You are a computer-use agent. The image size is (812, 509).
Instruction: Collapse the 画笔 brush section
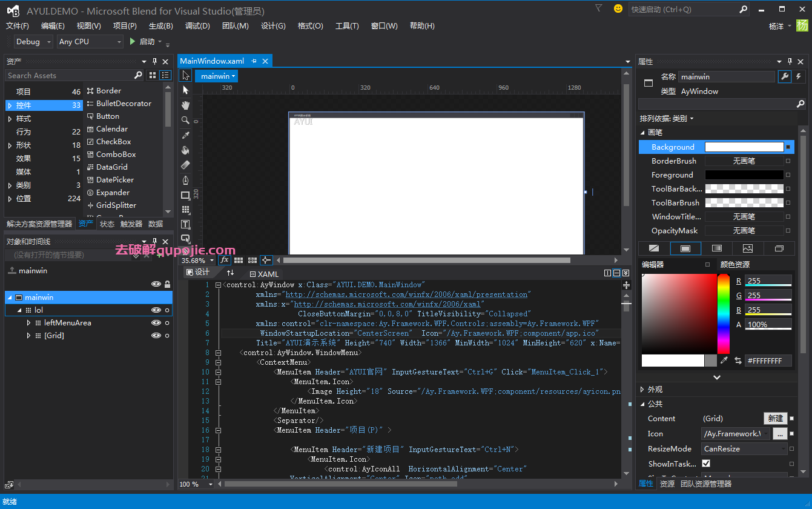(x=643, y=132)
